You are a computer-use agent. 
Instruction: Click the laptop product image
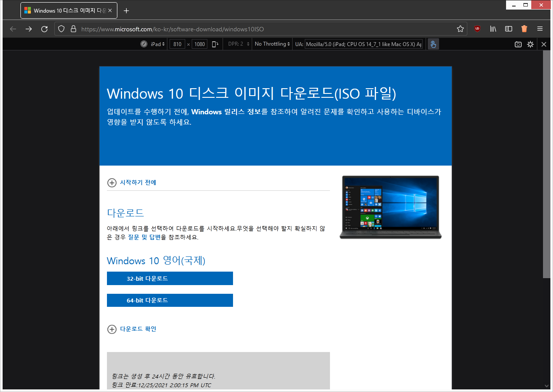390,207
